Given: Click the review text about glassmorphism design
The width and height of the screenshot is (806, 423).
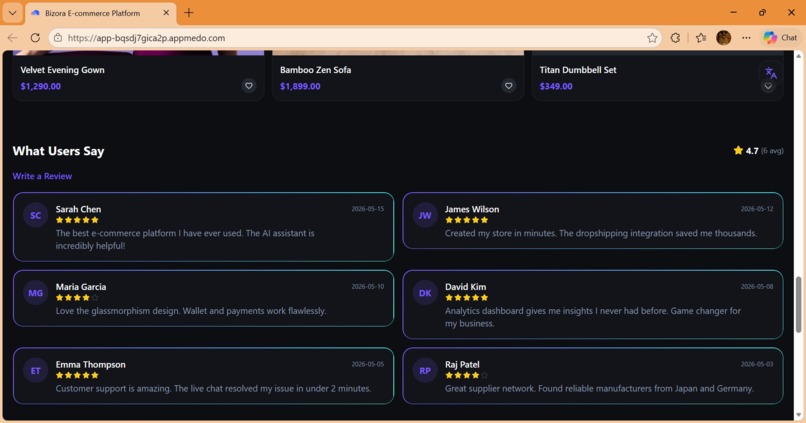Looking at the screenshot, I should click(x=191, y=311).
